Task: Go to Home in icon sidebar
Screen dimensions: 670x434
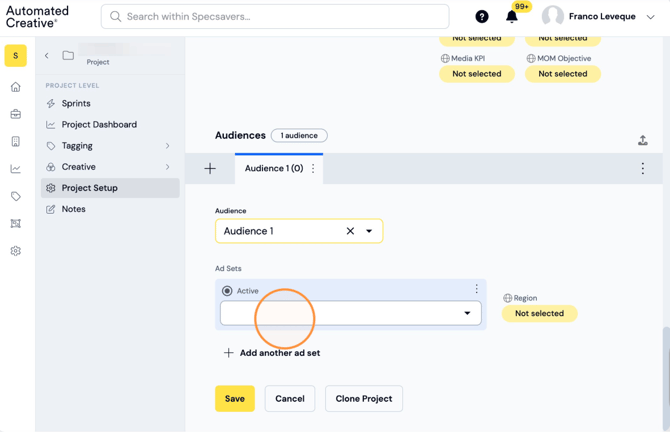Action: pos(16,87)
